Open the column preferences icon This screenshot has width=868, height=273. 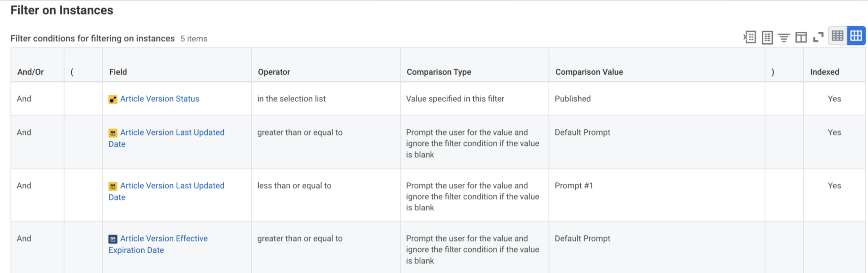(x=801, y=37)
